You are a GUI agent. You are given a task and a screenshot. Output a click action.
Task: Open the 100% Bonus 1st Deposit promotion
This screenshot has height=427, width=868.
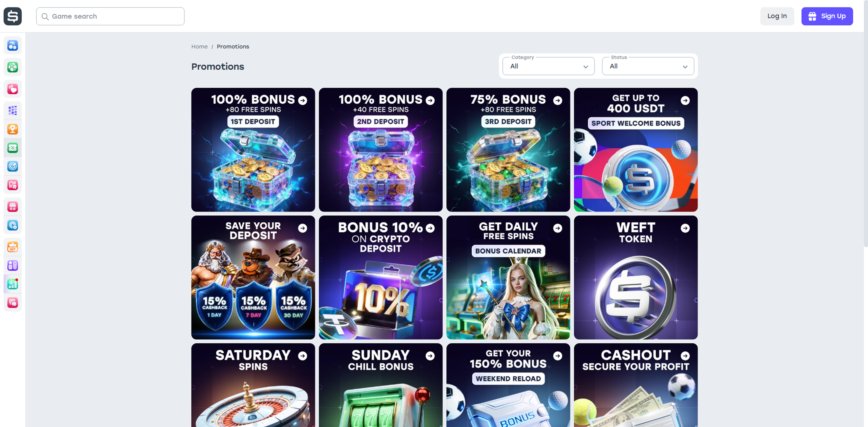[x=253, y=150]
